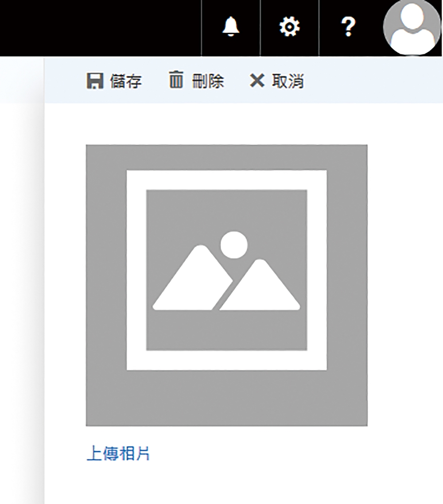The image size is (443, 504).
Task: Select the 刪除 text label
Action: [208, 81]
